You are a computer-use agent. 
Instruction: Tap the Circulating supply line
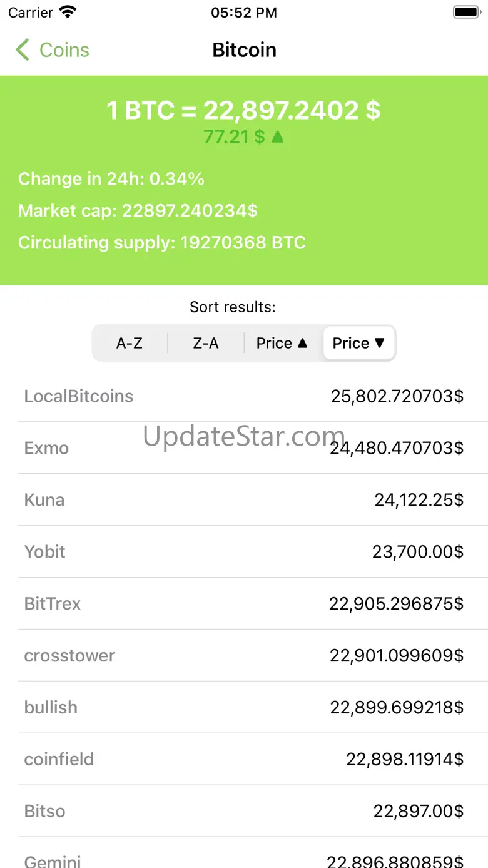(162, 243)
